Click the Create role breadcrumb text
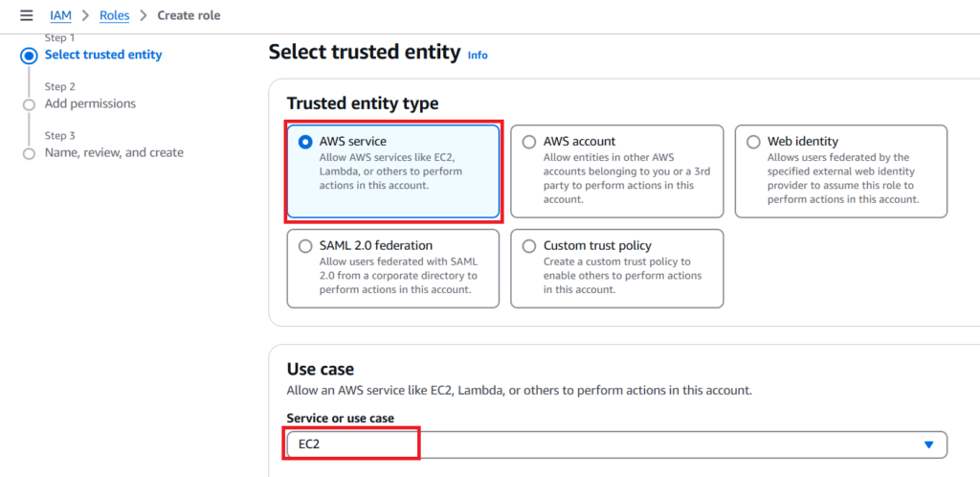This screenshot has height=477, width=980. 189,16
